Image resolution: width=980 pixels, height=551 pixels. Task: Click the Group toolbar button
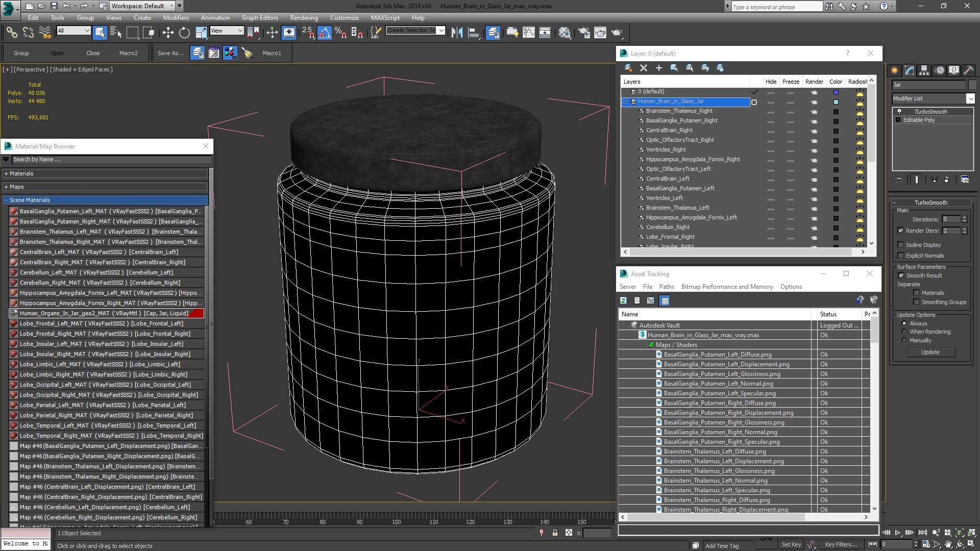point(21,53)
